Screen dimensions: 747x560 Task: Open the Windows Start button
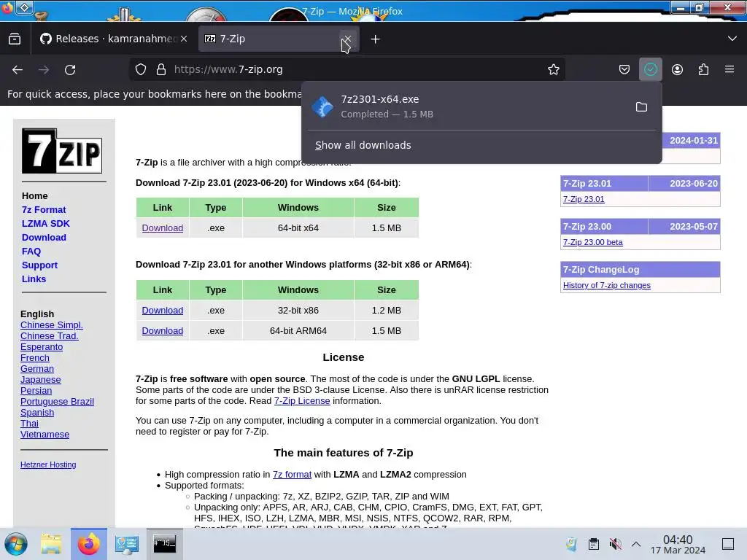[16, 544]
